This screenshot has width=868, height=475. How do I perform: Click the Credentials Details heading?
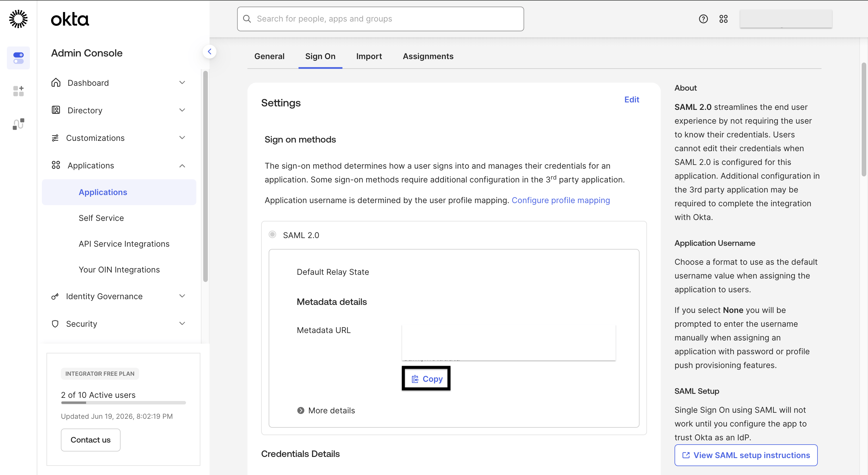pos(300,453)
